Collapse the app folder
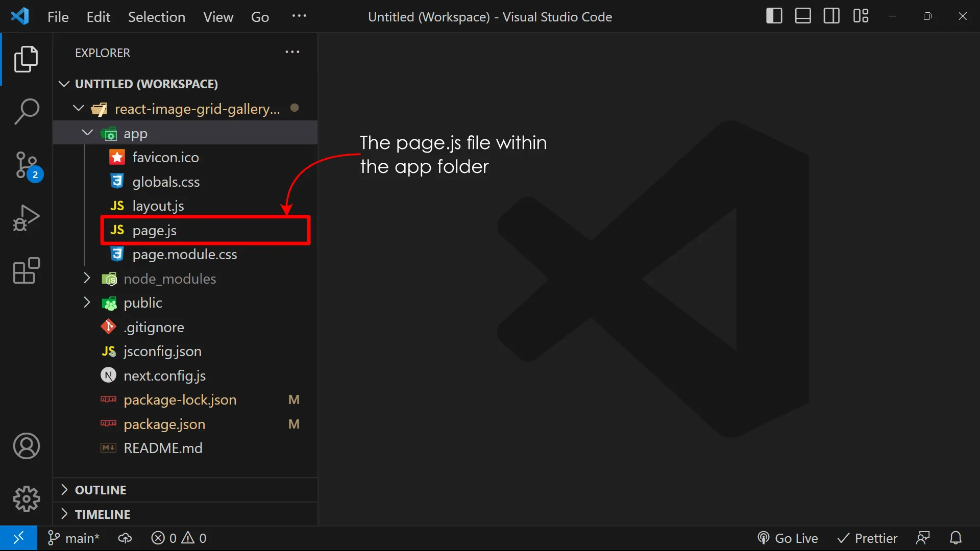Viewport: 980px width, 551px height. [x=86, y=133]
